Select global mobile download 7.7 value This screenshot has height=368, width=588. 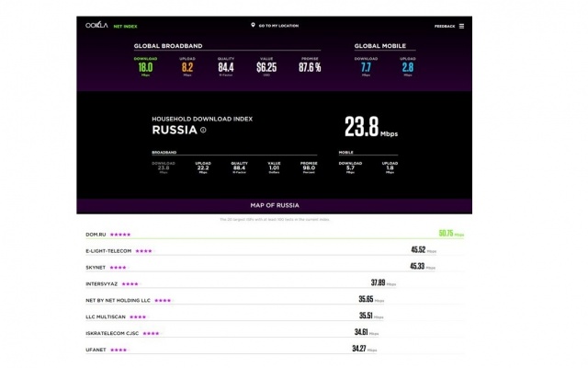click(x=366, y=67)
